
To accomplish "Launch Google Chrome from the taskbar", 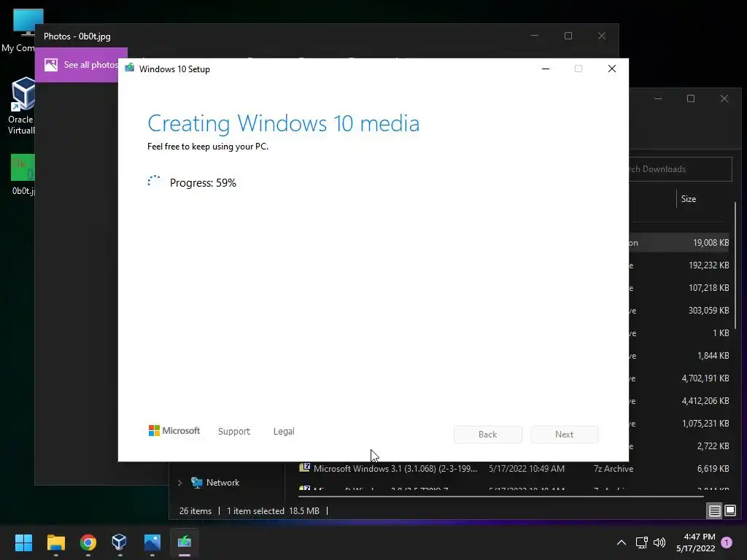I will click(88, 542).
